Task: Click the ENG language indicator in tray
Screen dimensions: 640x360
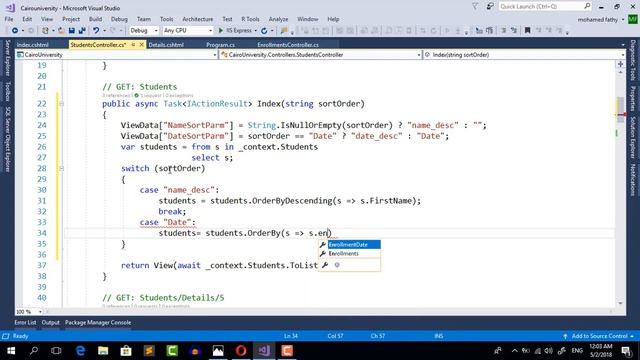Action: coord(577,351)
